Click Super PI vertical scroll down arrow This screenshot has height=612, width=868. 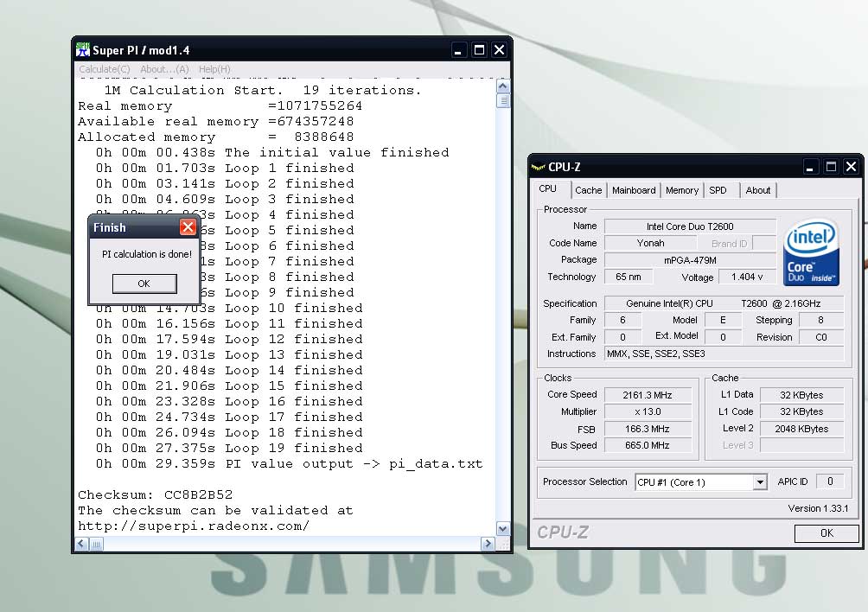(502, 529)
